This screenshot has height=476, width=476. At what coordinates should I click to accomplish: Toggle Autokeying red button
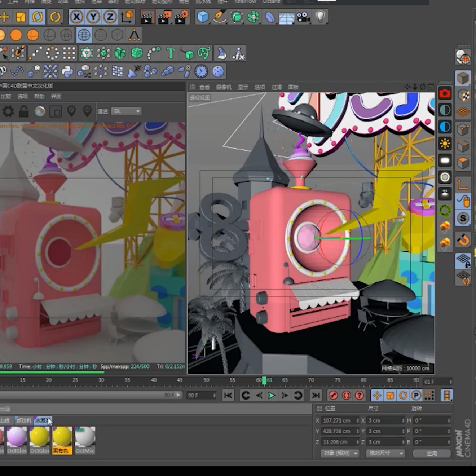346,396
